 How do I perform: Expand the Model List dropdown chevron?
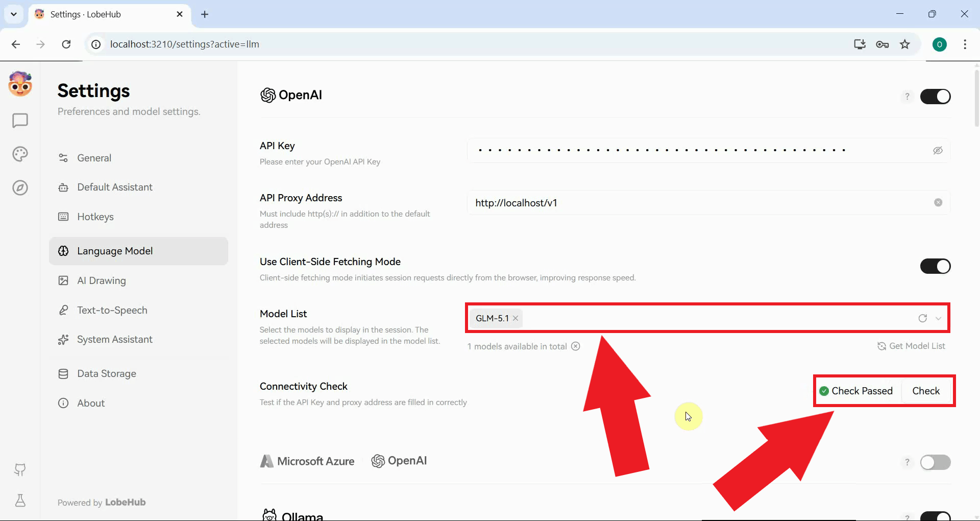pos(939,318)
